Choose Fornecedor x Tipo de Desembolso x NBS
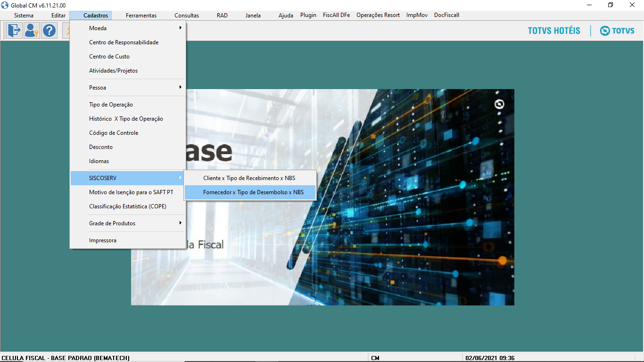The image size is (644, 362). click(250, 192)
